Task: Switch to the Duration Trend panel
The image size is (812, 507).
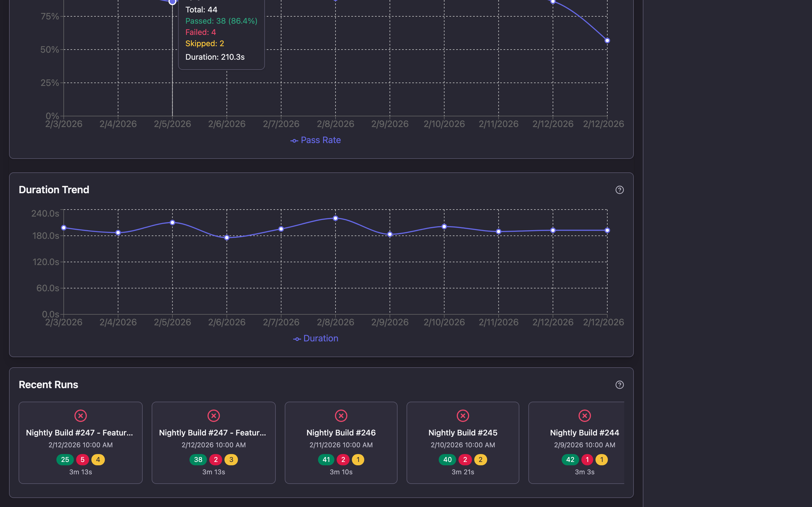Action: [54, 190]
